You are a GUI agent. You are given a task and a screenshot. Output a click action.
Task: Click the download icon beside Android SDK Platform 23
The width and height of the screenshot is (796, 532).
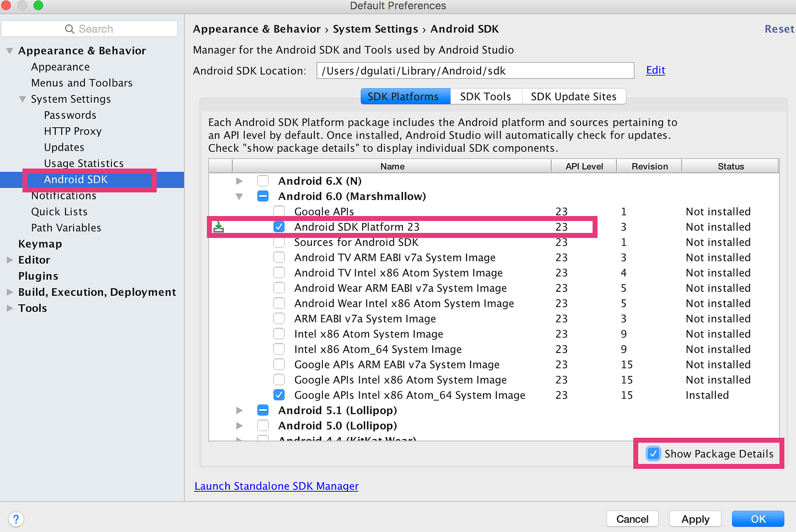[218, 227]
